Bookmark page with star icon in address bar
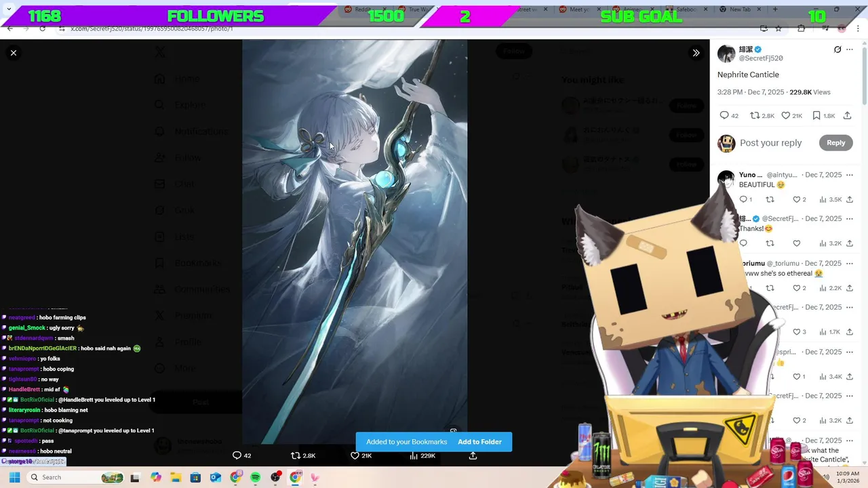The width and height of the screenshot is (868, 488). (778, 28)
